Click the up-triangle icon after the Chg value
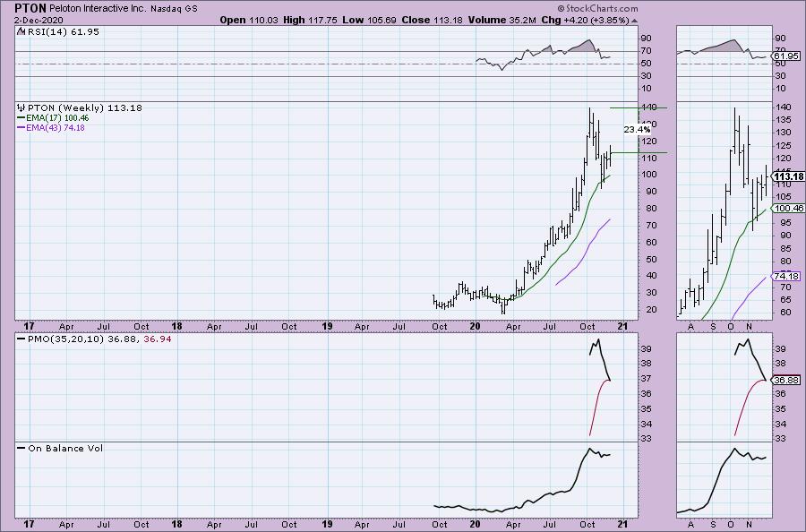This screenshot has height=532, width=806. [634, 21]
